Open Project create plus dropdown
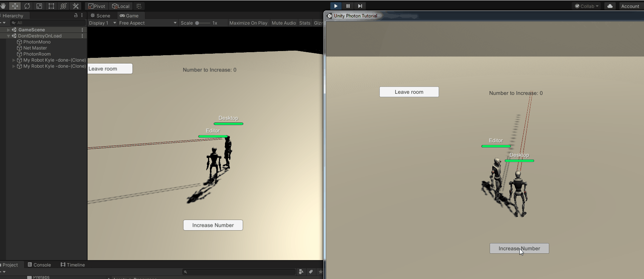Image resolution: width=644 pixels, height=279 pixels. pyautogui.click(x=3, y=272)
